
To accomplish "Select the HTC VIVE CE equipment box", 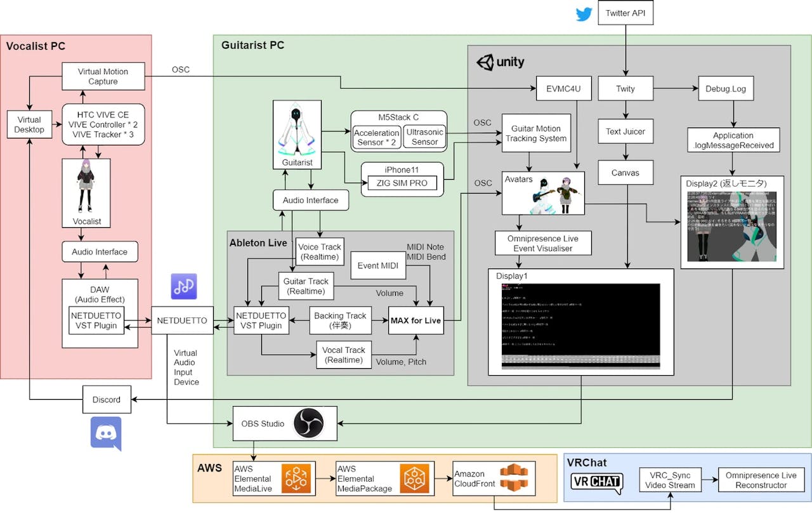I will 103,124.
